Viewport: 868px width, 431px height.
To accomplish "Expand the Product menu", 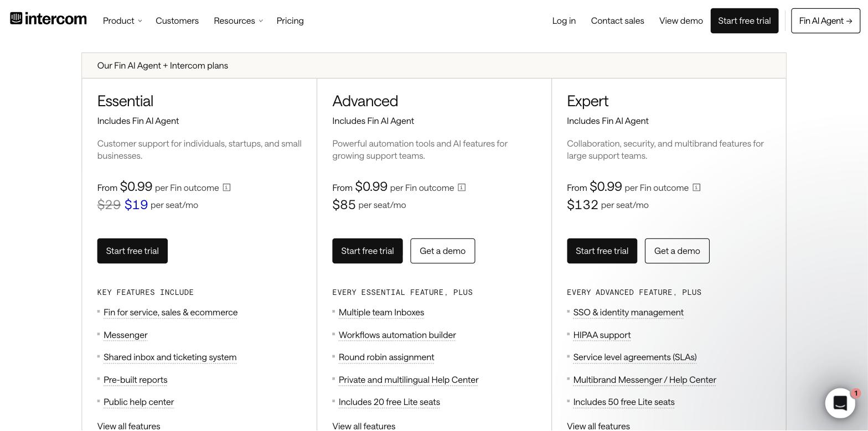I will click(122, 20).
